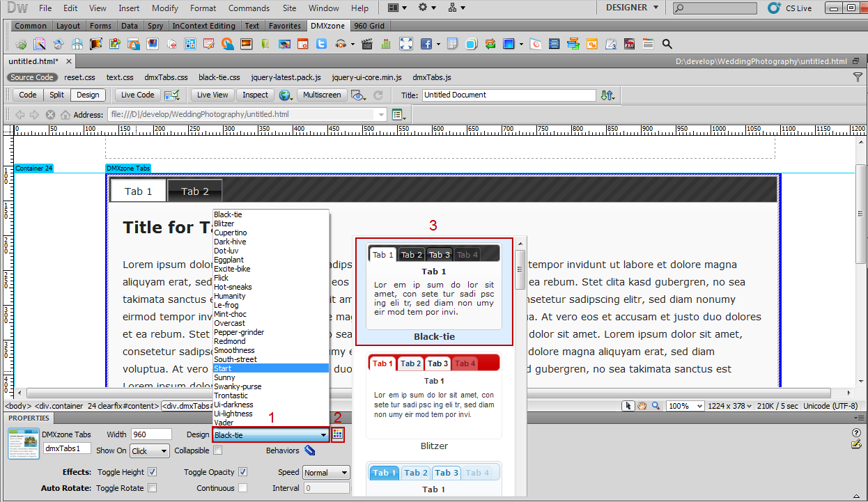This screenshot has width=868, height=502.
Task: Toggle the Collapsible checkbox
Action: pos(218,450)
